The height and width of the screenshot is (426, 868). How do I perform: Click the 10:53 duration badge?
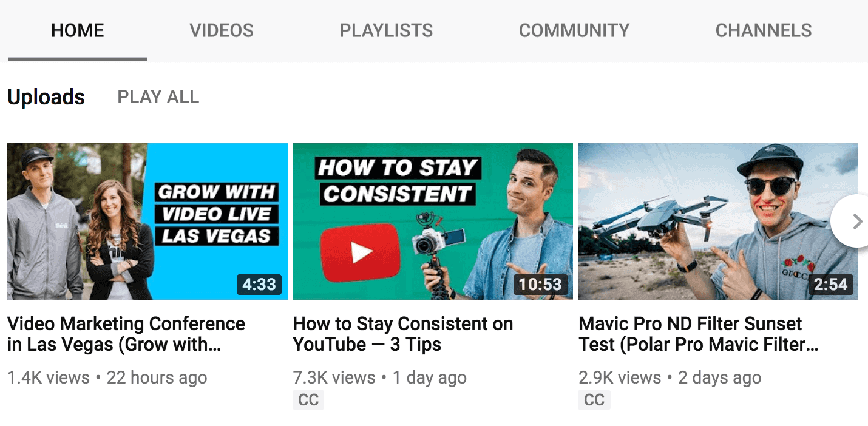click(540, 284)
